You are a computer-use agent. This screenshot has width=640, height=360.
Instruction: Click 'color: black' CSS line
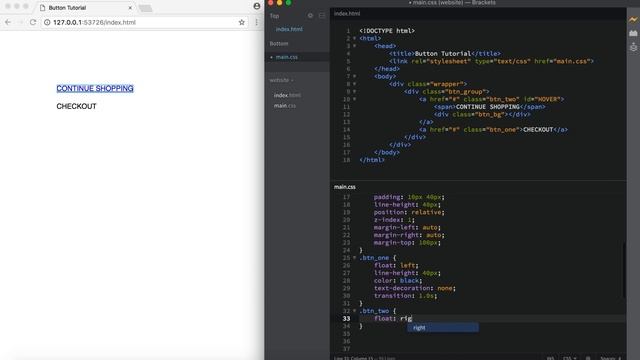point(398,281)
